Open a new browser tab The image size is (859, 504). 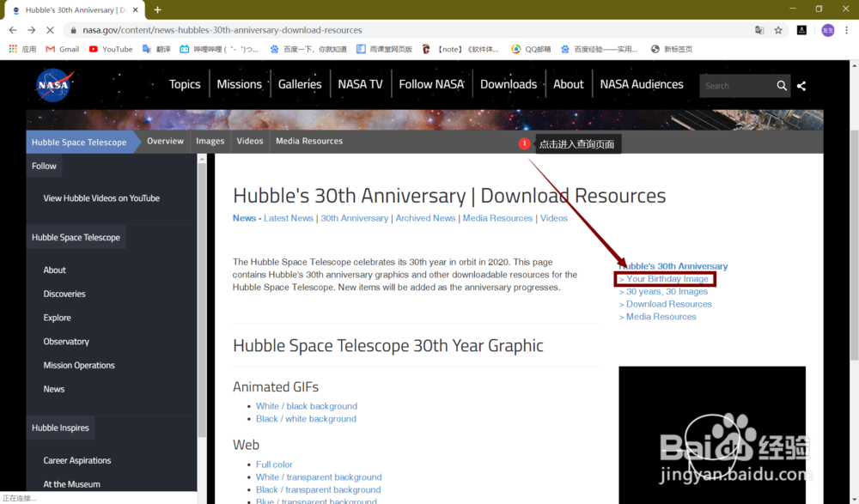(x=157, y=9)
